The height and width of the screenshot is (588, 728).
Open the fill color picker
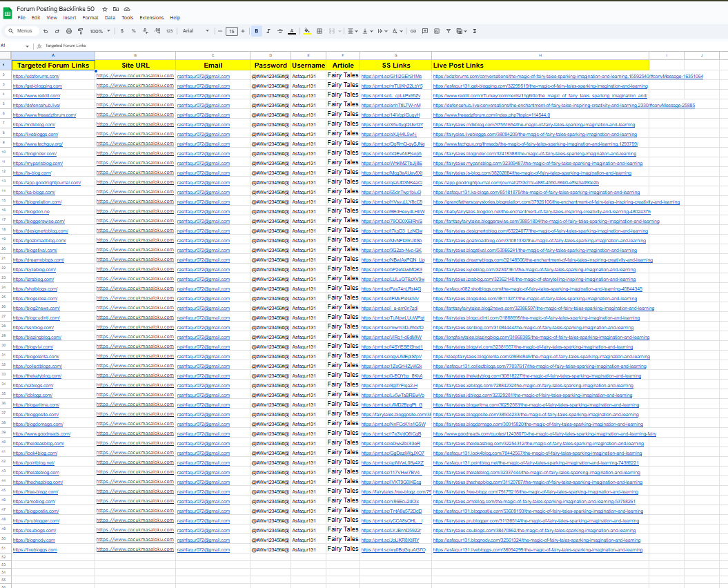pyautogui.click(x=306, y=31)
